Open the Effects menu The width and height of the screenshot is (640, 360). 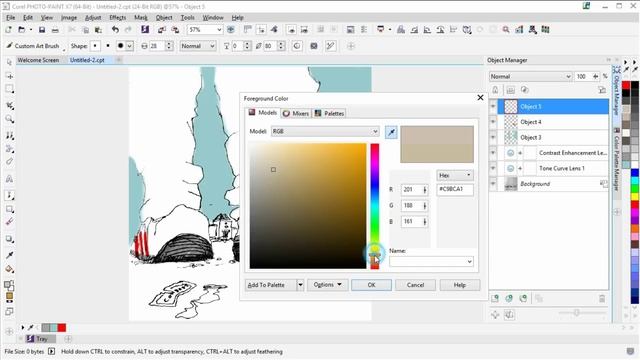pos(118,18)
